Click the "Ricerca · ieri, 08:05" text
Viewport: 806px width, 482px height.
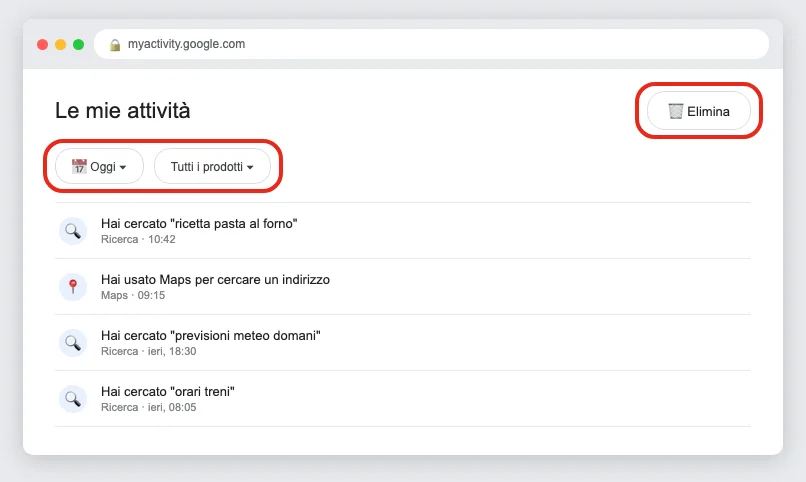(x=149, y=407)
